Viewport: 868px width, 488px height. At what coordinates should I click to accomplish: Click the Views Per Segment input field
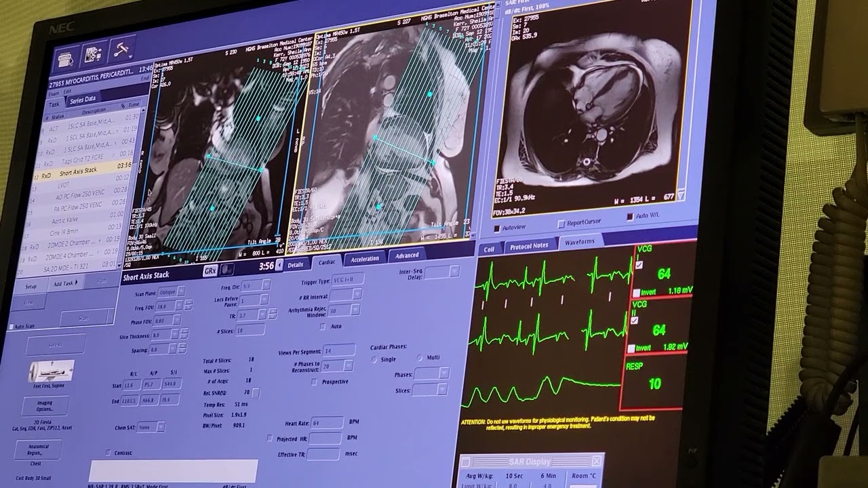tap(339, 350)
